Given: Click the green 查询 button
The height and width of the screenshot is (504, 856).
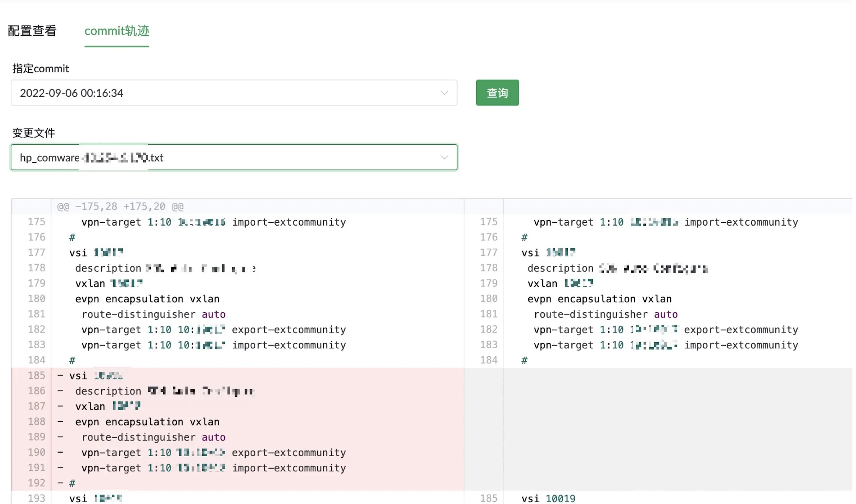Looking at the screenshot, I should pyautogui.click(x=497, y=93).
